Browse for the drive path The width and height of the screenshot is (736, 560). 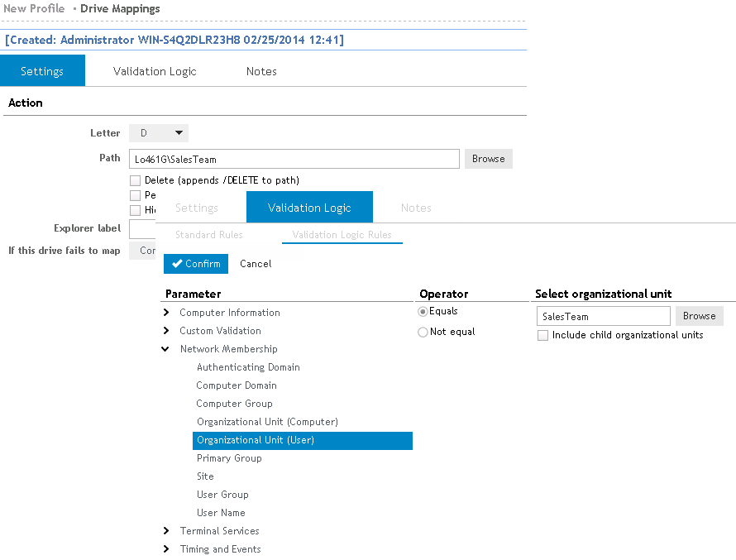[488, 159]
